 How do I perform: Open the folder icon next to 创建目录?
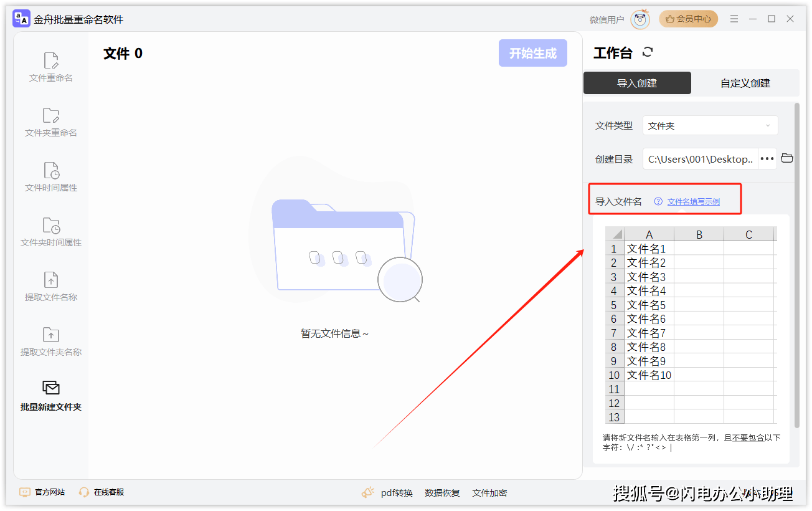click(x=787, y=158)
